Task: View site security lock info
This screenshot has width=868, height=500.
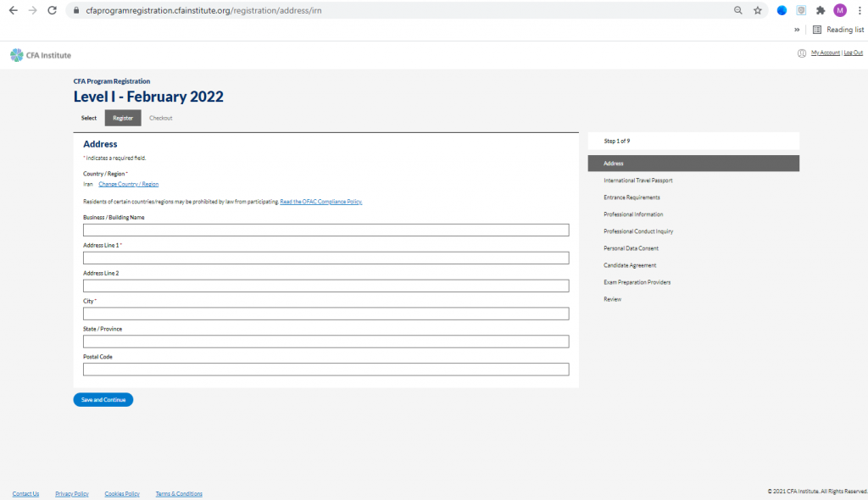Action: [x=76, y=10]
